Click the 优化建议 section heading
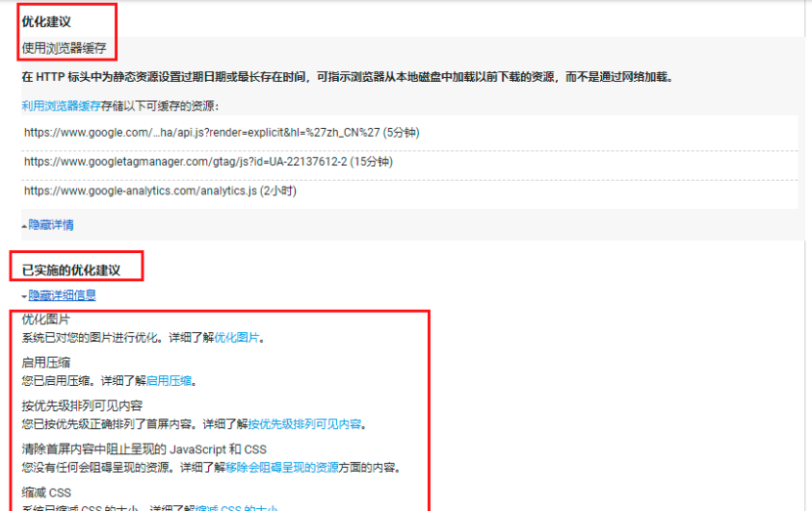 tap(46, 20)
